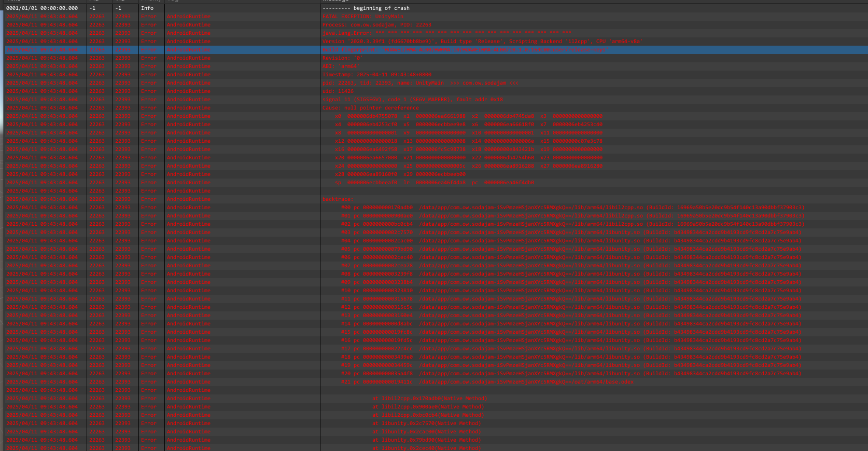The height and width of the screenshot is (451, 868).
Task: Click the 'uid: 11426' message
Action: (x=339, y=91)
